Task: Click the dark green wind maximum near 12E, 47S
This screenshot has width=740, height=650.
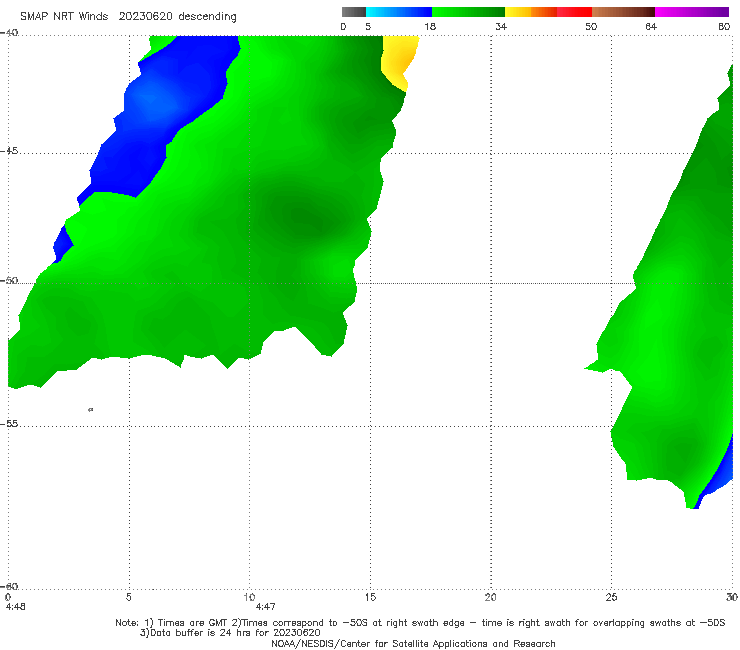Action: 304,219
